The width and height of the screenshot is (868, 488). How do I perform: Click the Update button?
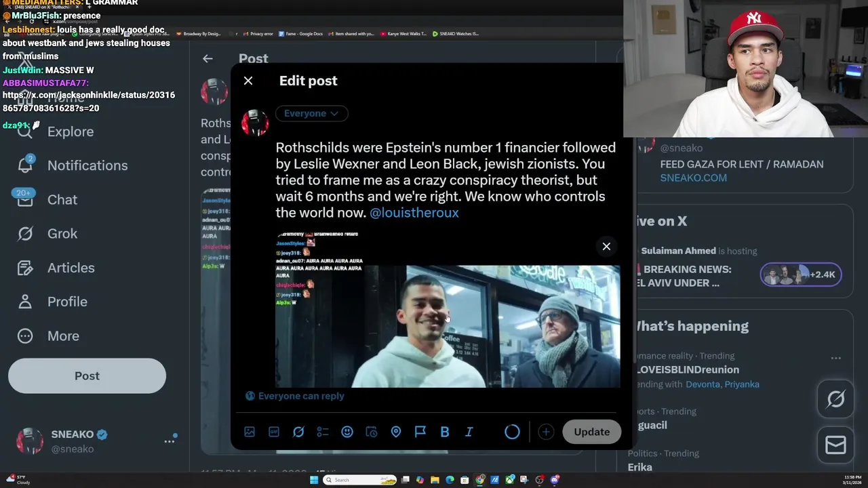[x=592, y=432]
